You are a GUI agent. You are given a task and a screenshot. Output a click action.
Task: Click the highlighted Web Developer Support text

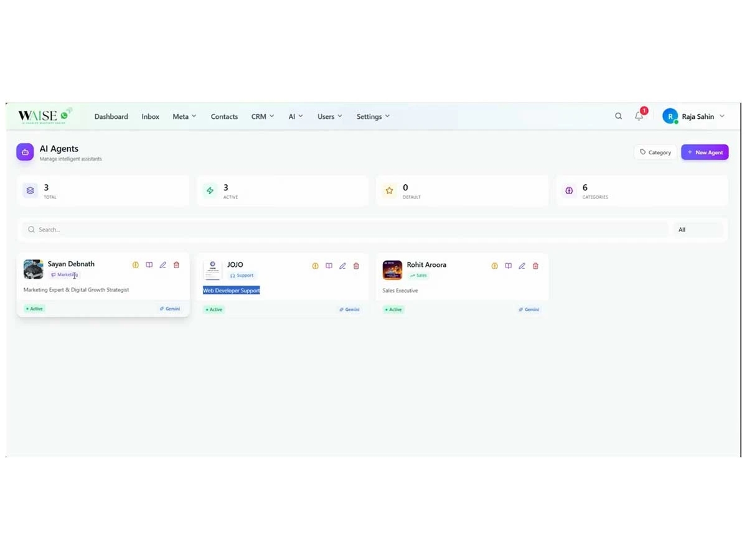232,291
